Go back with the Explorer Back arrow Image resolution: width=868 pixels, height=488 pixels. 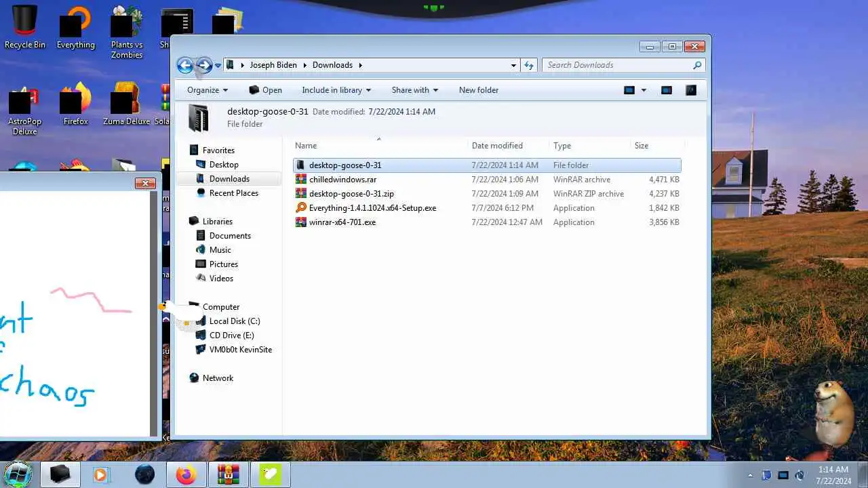point(184,65)
